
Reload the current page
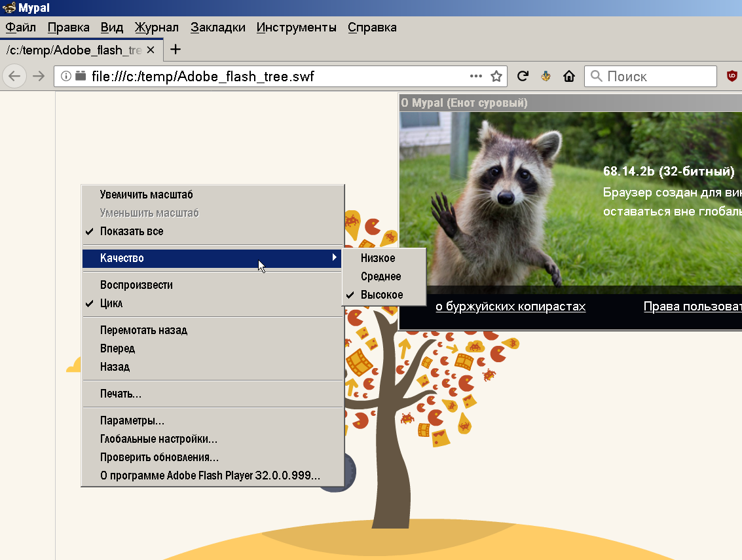523,76
